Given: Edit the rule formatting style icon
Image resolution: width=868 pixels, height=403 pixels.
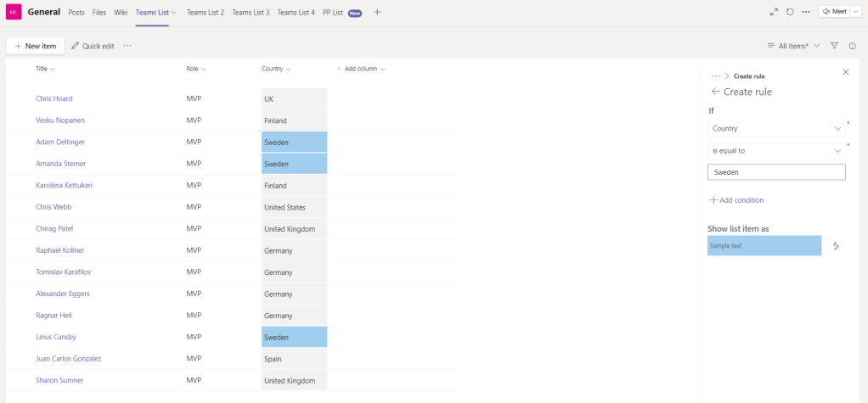Looking at the screenshot, I should click(x=836, y=246).
